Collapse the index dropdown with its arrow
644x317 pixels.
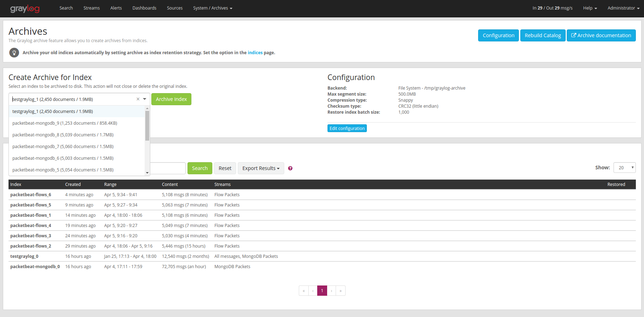[145, 99]
